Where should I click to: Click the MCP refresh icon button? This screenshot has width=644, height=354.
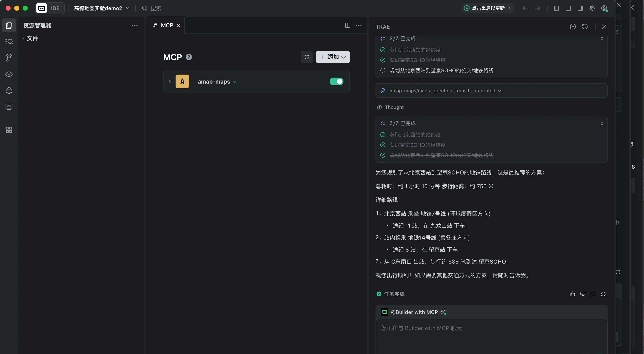tap(307, 57)
